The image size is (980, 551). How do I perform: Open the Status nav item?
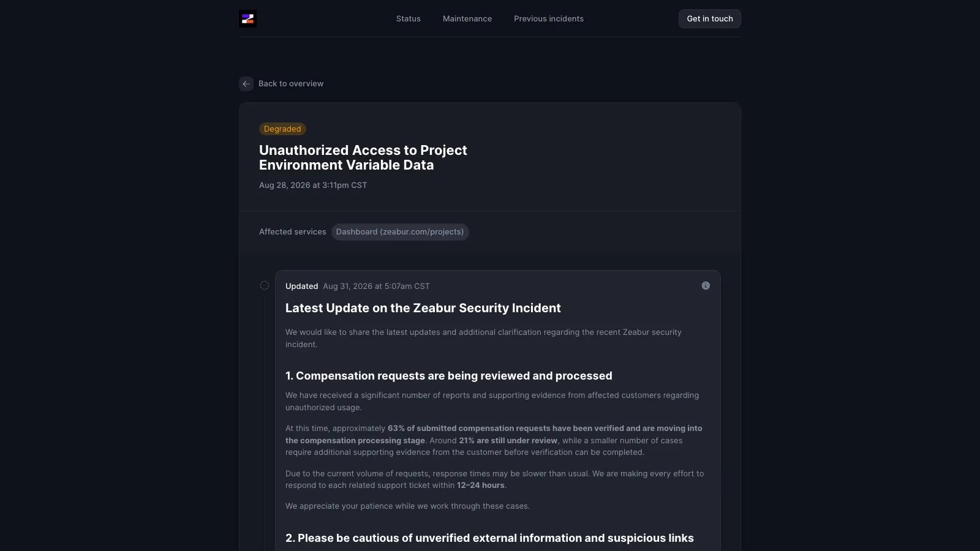pyautogui.click(x=409, y=19)
